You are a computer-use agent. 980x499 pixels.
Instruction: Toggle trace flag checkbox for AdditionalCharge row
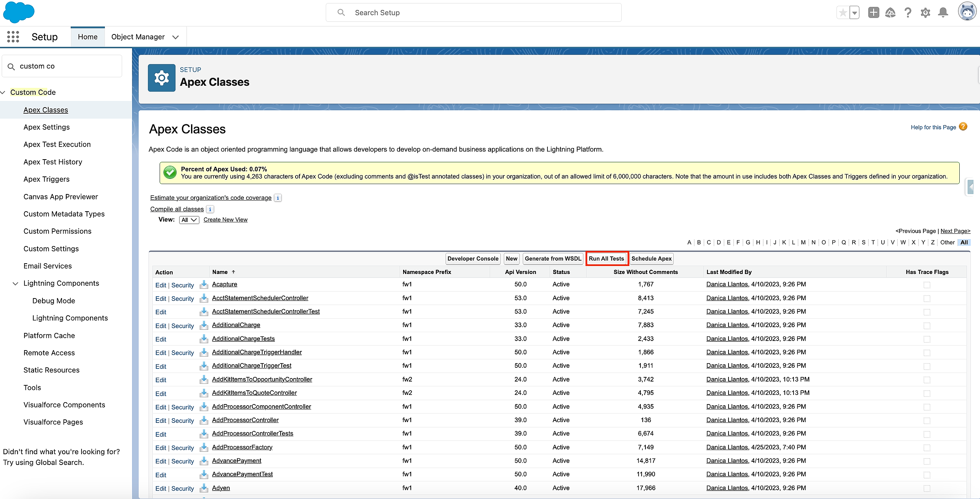[927, 326]
